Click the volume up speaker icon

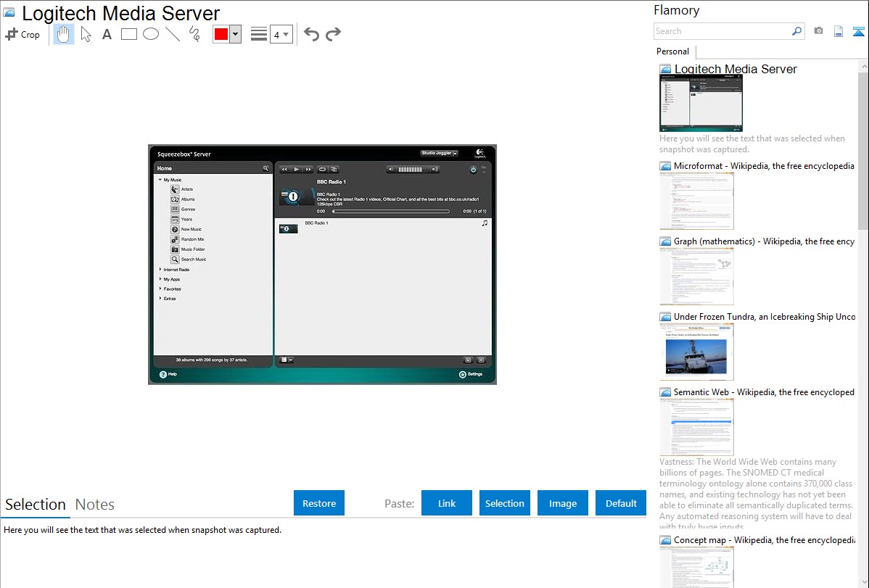[x=434, y=170]
